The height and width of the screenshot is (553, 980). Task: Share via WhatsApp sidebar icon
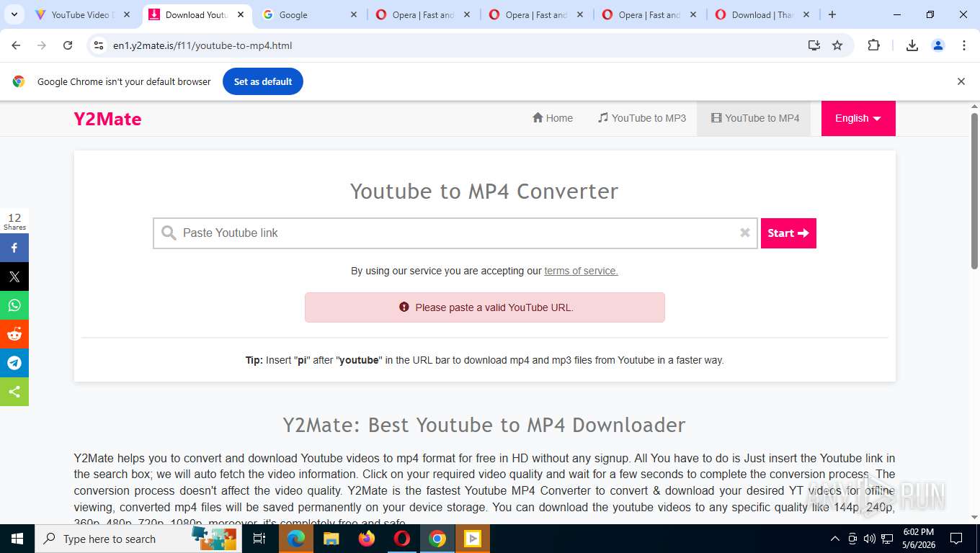[x=14, y=305]
